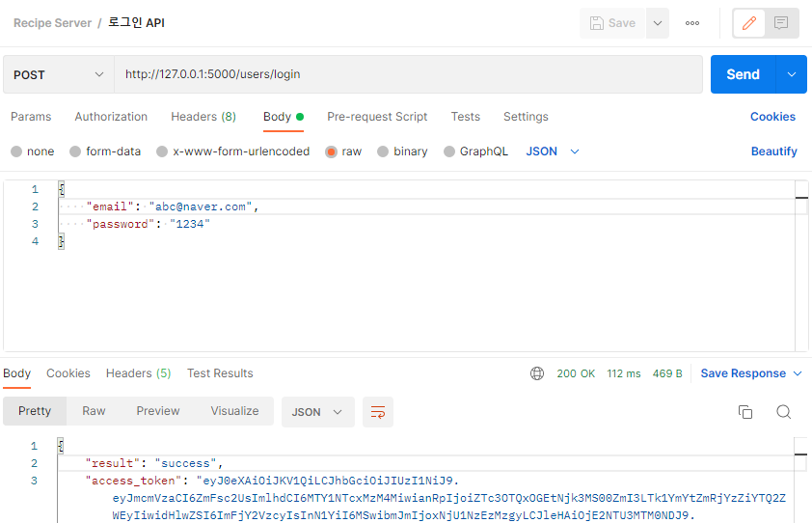812x523 pixels.
Task: Open the comments icon
Action: pyautogui.click(x=781, y=23)
